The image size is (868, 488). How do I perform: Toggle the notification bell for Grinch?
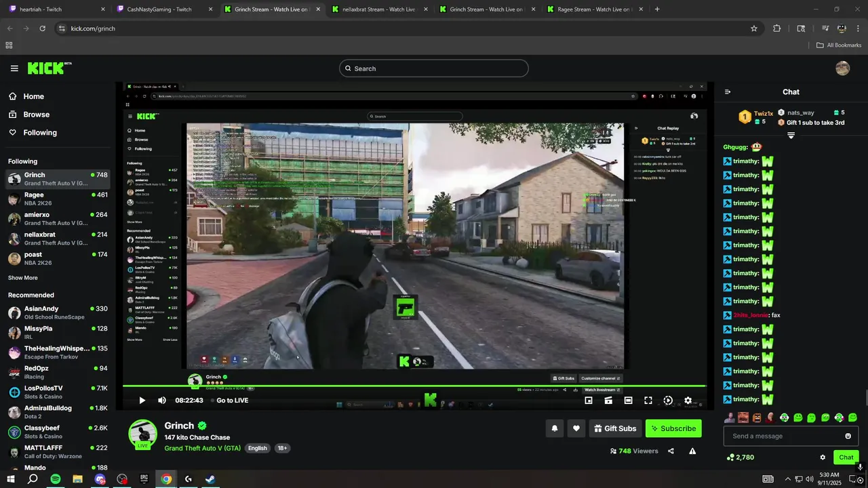pos(555,428)
